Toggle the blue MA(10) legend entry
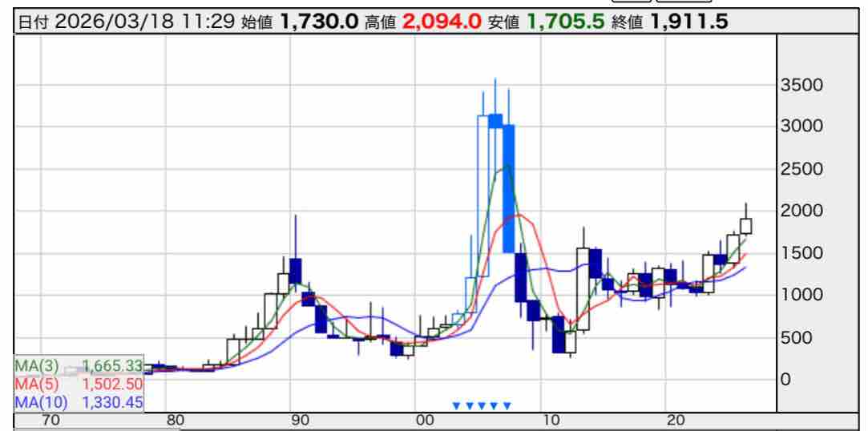Image resolution: width=868 pixels, height=431 pixels. click(x=79, y=401)
